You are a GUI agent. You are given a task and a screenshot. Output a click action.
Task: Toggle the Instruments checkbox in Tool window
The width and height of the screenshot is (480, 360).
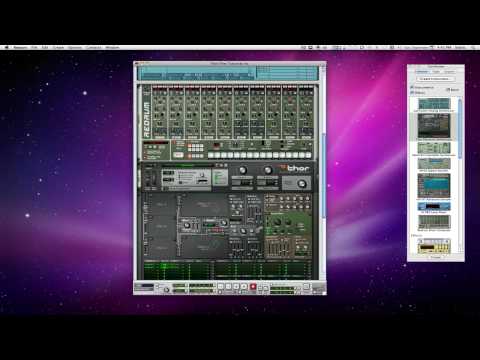pos(412,87)
